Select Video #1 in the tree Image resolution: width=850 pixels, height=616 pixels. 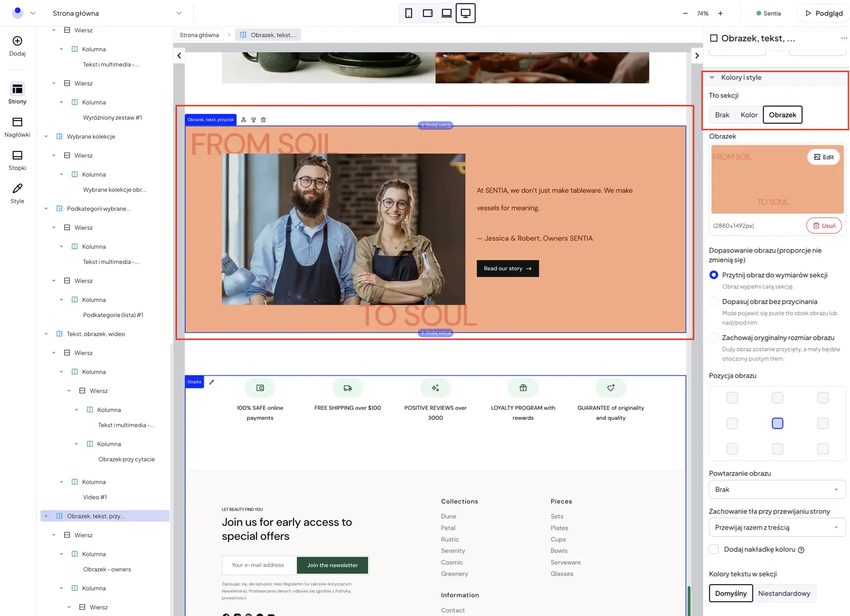click(x=95, y=497)
